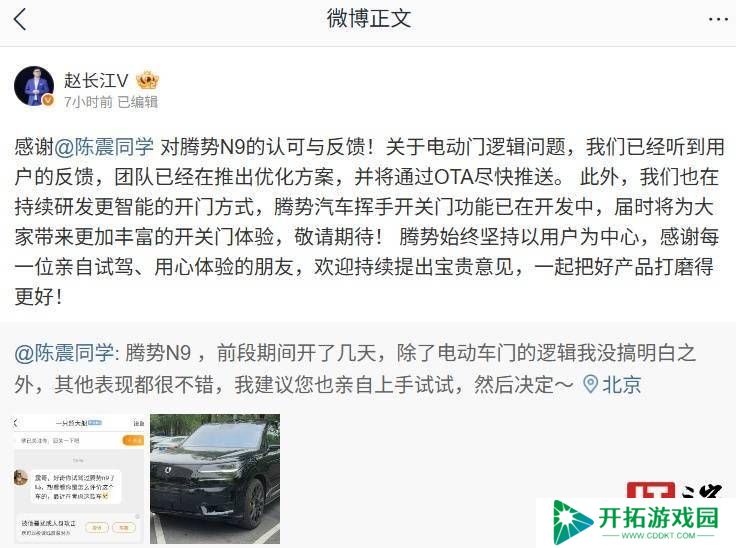Screen dimensions: 736x548
Task: Tap the orange verified badge on avatar
Action: [48, 100]
